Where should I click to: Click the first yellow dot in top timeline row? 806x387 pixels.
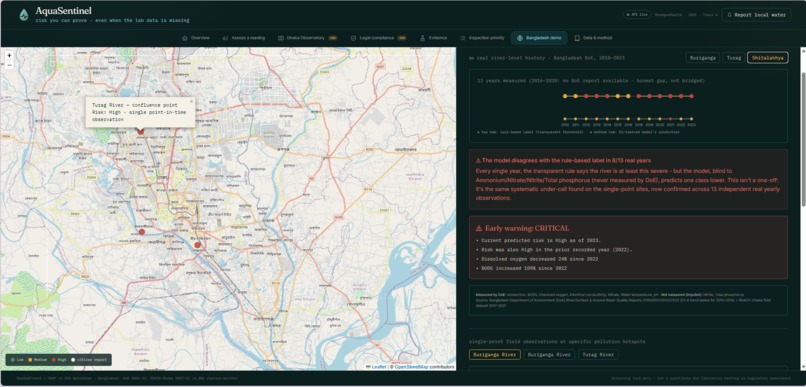coord(565,96)
